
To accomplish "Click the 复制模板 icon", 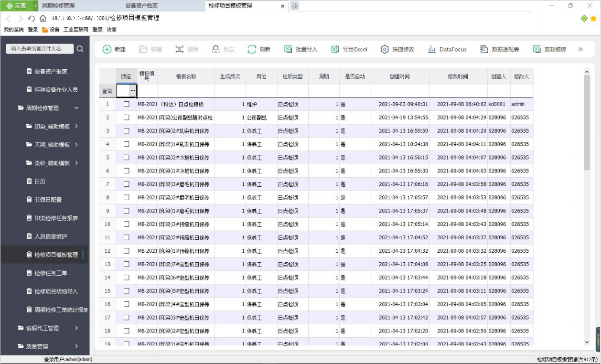I will coord(537,49).
